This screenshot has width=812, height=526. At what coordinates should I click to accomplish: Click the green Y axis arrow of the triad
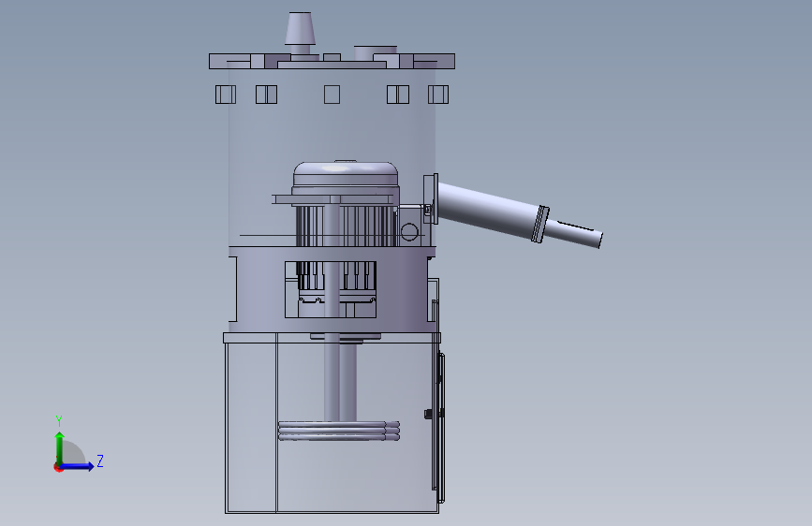[60, 448]
